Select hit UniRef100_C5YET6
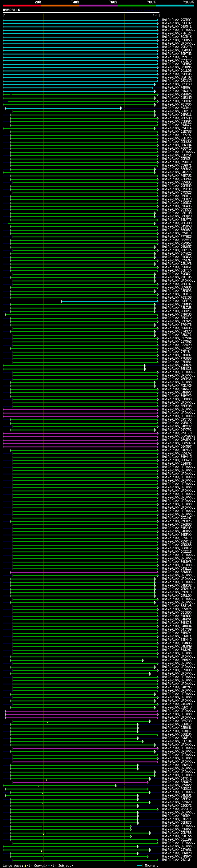The height and width of the screenshot is (868, 197). pos(176,57)
